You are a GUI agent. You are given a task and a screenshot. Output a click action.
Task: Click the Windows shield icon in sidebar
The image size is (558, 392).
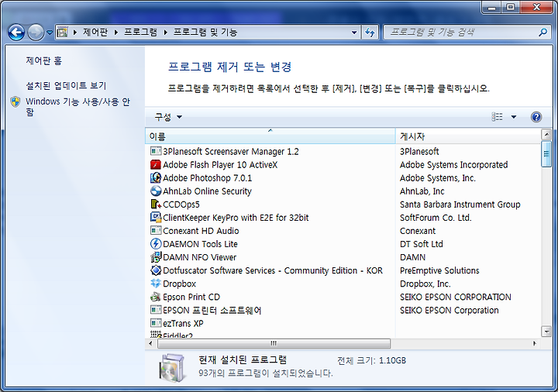point(15,101)
